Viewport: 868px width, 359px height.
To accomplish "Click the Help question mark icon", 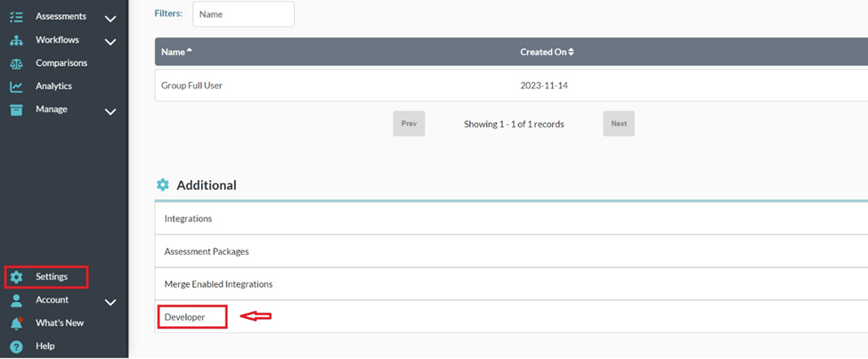I will tap(16, 346).
